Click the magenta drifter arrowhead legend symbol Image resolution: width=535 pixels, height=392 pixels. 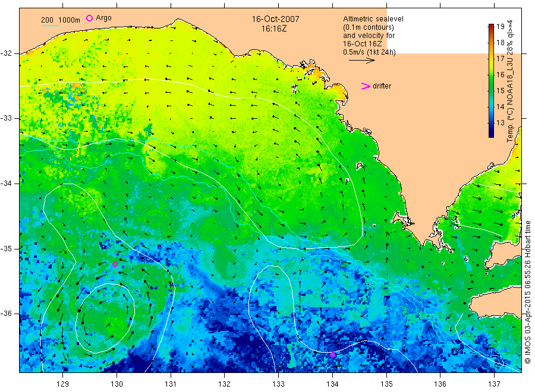(366, 86)
